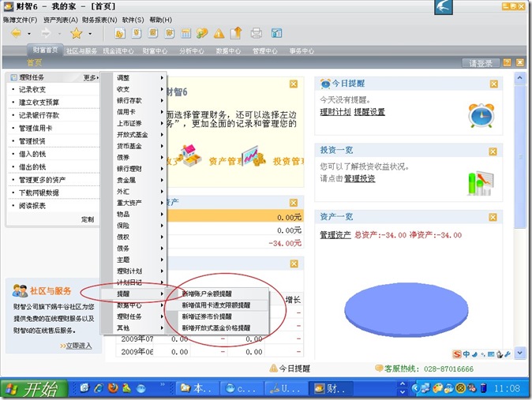Click the printer icon in toolbar
Screen dimensions: 532x400
point(257,33)
